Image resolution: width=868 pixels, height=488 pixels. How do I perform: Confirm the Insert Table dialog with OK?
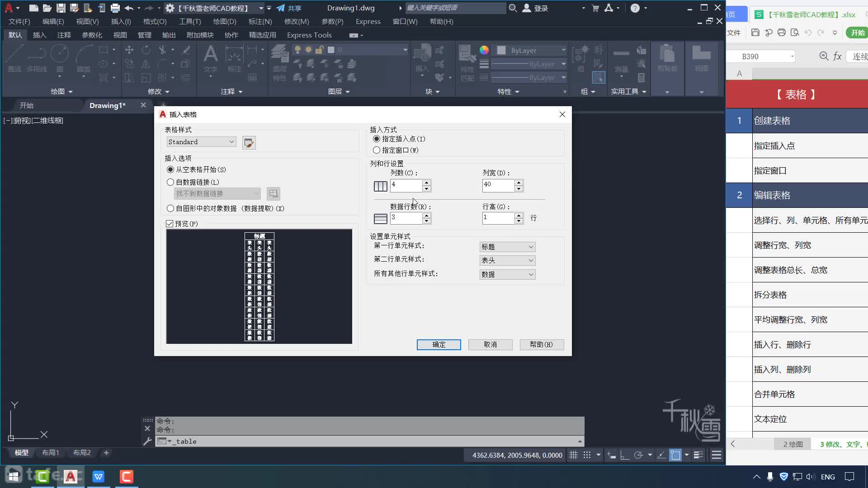(439, 344)
